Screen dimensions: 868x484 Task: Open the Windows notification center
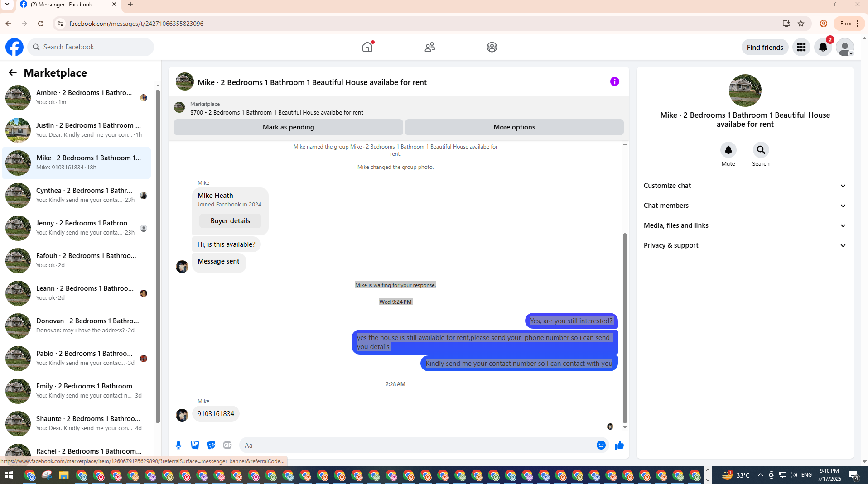point(854,475)
